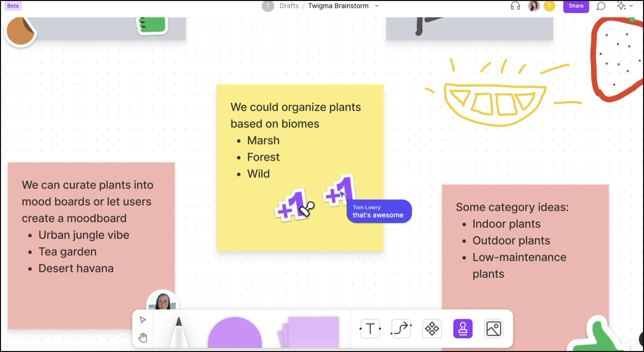Viewport: 644px width, 352px height.
Task: Select the Move arrow tool
Action: [x=143, y=320]
